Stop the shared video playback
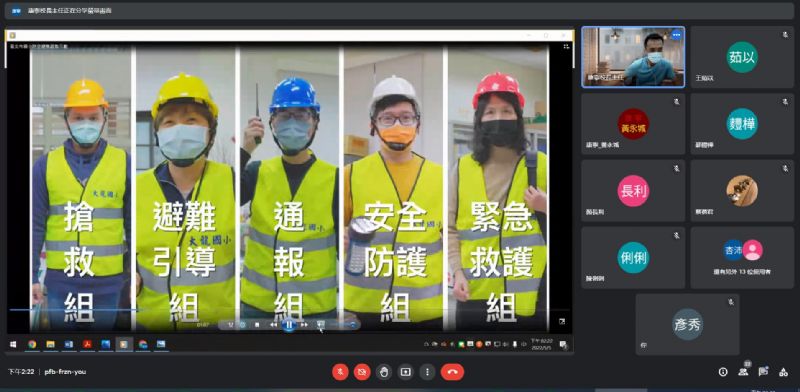This screenshot has width=800, height=392. (257, 324)
